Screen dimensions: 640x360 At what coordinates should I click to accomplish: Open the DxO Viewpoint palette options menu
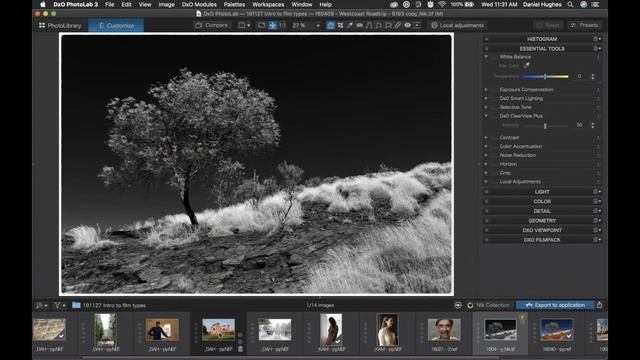[x=597, y=230]
